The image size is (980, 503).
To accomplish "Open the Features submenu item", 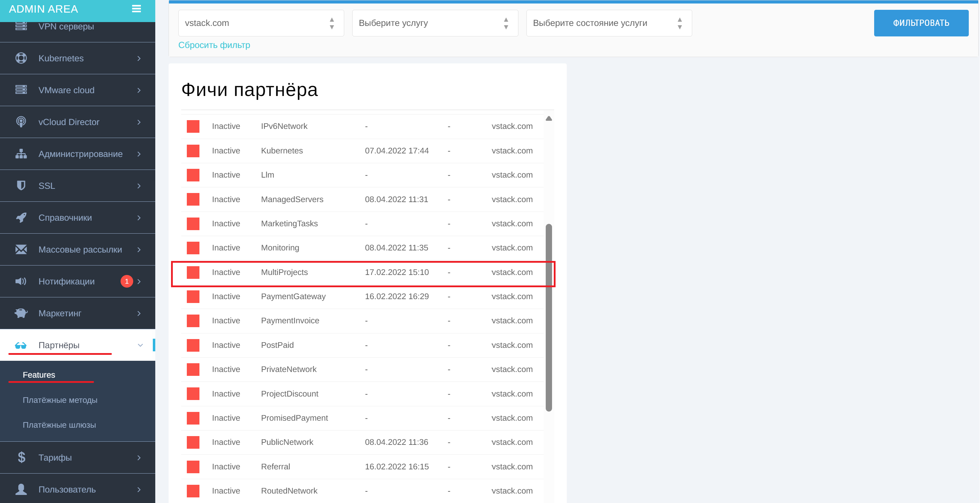I will 39,375.
